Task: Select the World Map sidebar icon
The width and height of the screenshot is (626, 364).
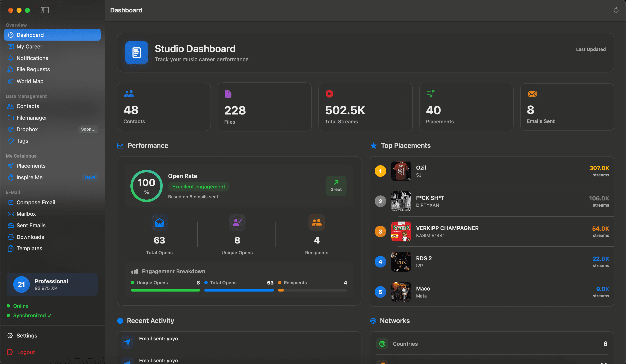Action: tap(11, 81)
